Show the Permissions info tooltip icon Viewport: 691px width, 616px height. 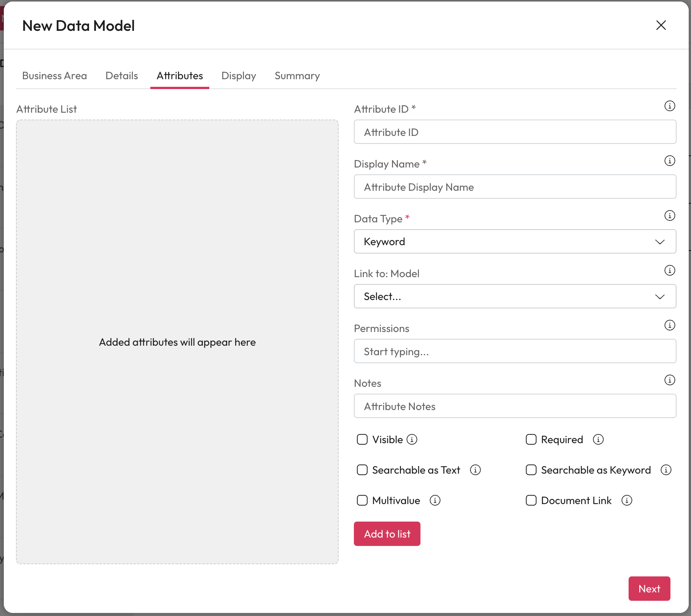(669, 325)
